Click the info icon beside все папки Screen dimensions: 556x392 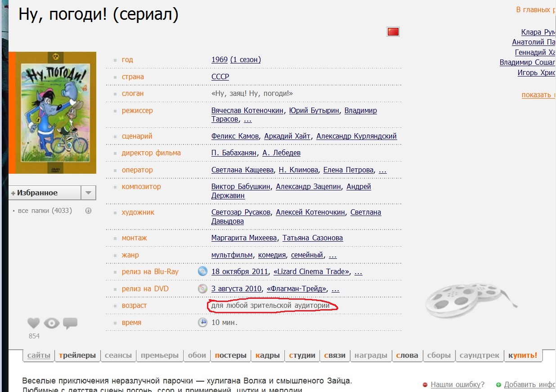[89, 211]
